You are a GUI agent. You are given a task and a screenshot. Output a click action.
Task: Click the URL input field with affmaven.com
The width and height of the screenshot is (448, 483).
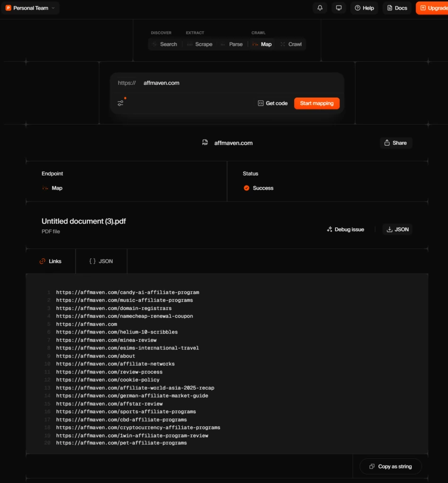227,83
